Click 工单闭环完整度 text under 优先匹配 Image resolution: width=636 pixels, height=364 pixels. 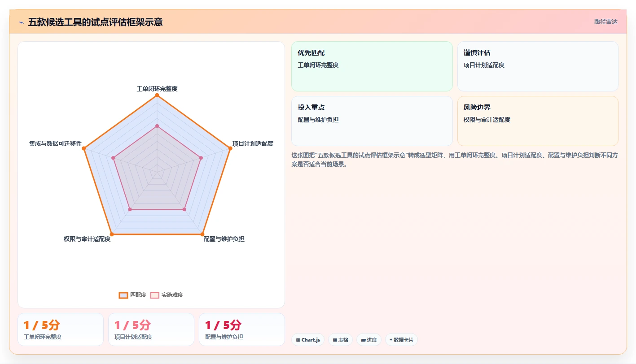tap(318, 65)
